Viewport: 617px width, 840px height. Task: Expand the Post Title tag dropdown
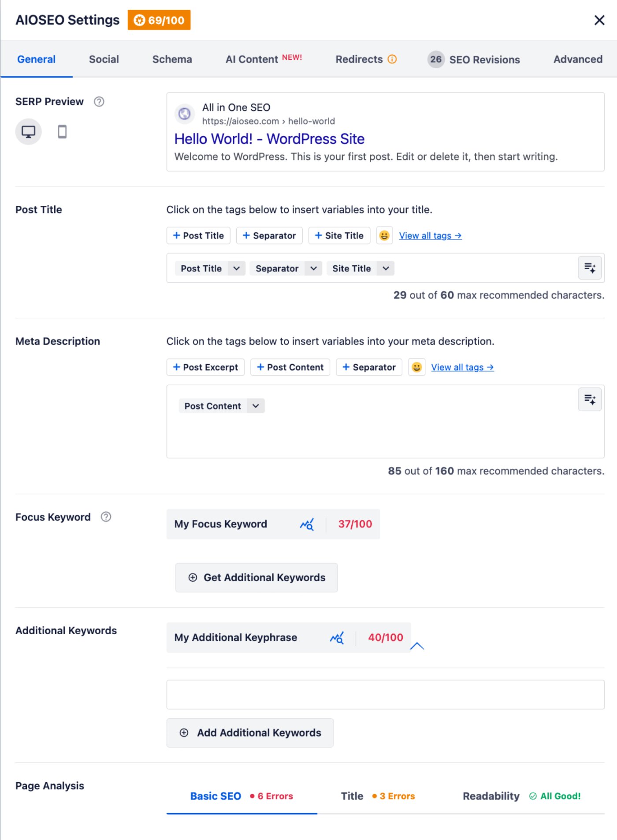pos(237,268)
